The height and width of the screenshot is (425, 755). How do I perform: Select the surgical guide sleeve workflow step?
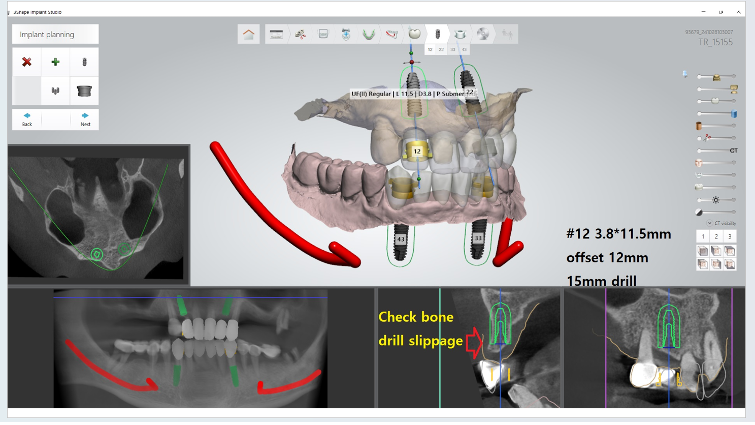pyautogui.click(x=460, y=35)
